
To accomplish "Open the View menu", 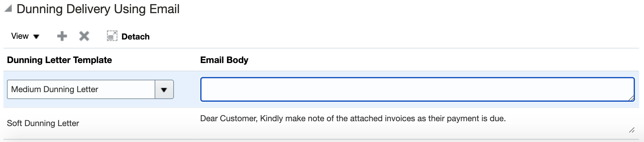I will click(20, 36).
